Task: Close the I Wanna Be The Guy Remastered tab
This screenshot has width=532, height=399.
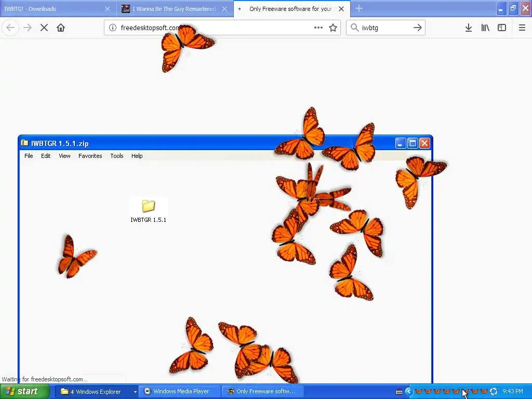Action: (224, 9)
